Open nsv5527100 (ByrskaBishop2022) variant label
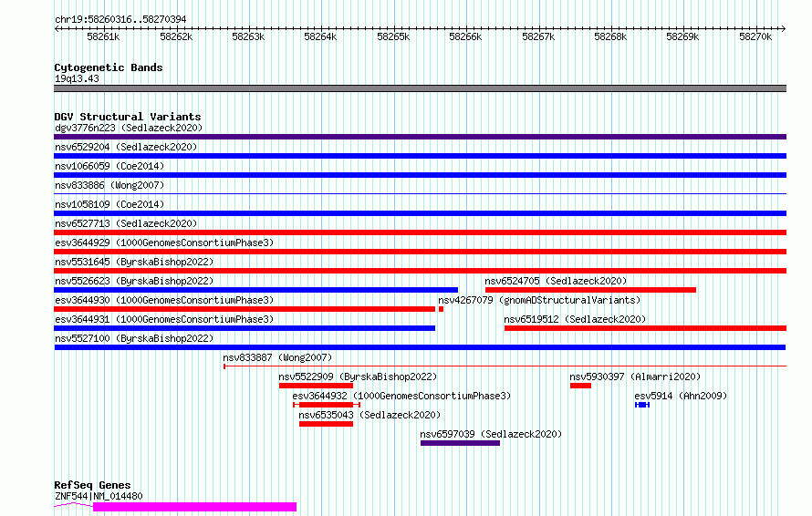The width and height of the screenshot is (812, 516). point(134,338)
